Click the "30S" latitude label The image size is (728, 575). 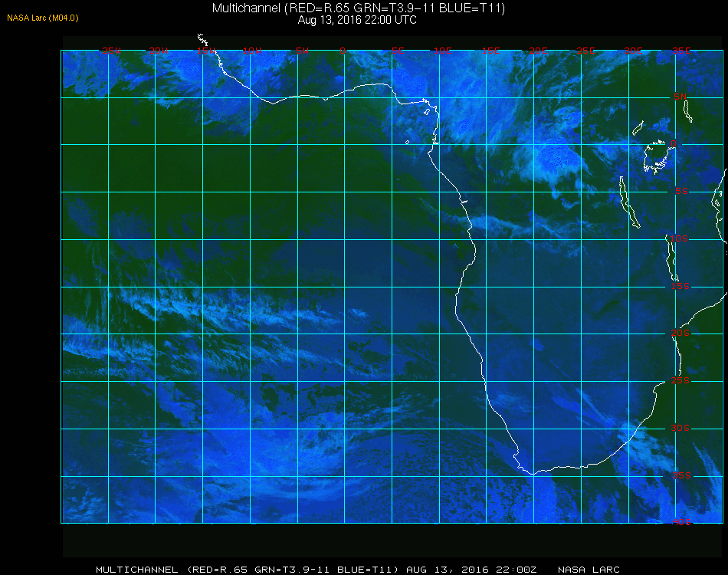[680, 428]
